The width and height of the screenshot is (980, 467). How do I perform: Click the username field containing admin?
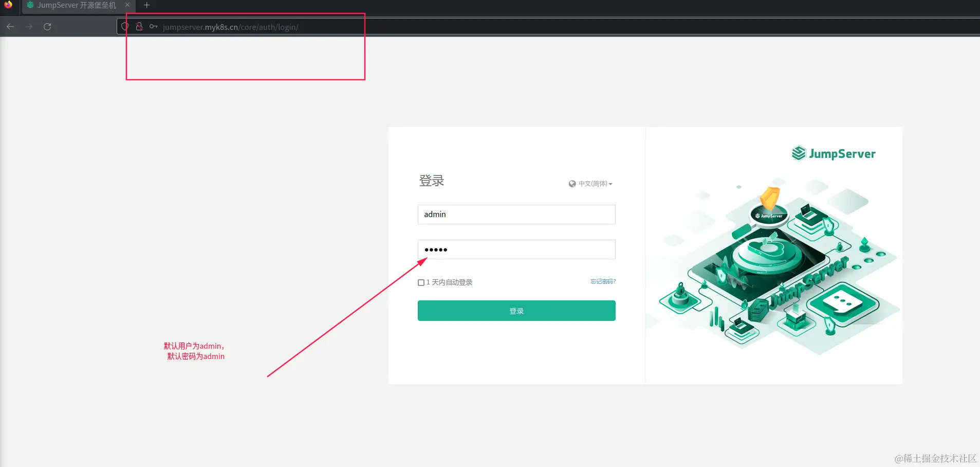click(x=516, y=214)
